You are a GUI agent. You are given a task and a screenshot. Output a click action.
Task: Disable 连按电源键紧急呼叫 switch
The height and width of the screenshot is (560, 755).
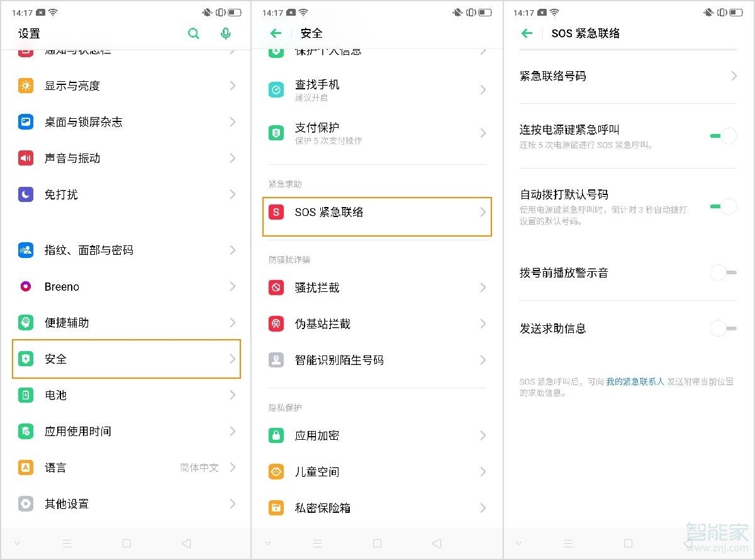click(x=724, y=135)
